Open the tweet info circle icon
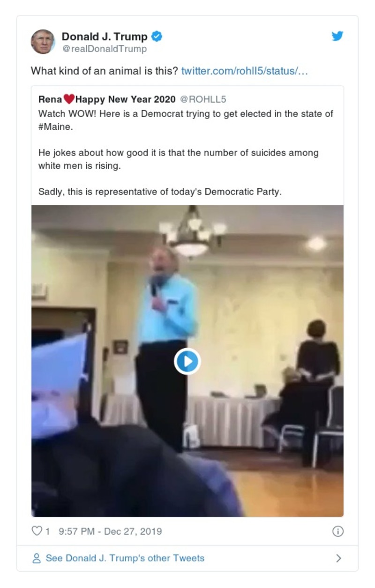The width and height of the screenshot is (375, 588). click(337, 531)
